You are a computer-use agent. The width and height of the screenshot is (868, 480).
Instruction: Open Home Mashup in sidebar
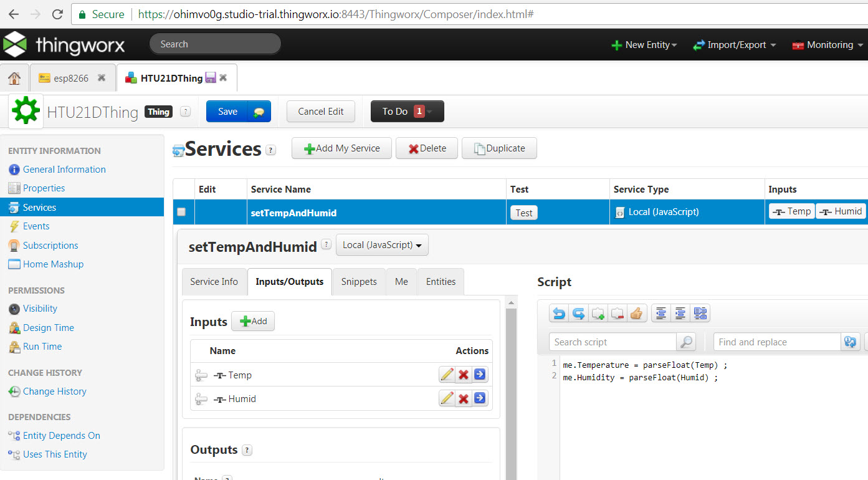tap(53, 264)
